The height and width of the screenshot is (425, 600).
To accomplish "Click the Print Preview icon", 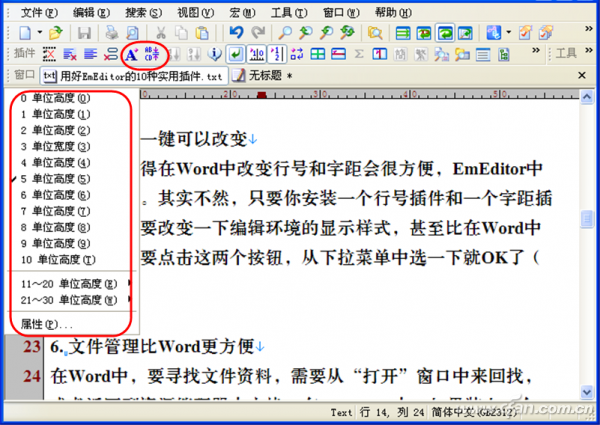I will (x=132, y=33).
